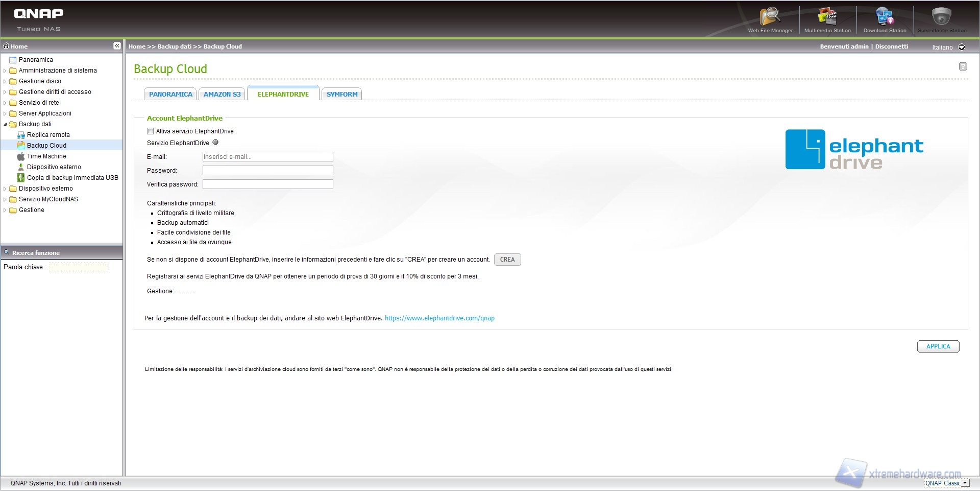Click the help question mark icon
980x491 pixels.
point(963,66)
